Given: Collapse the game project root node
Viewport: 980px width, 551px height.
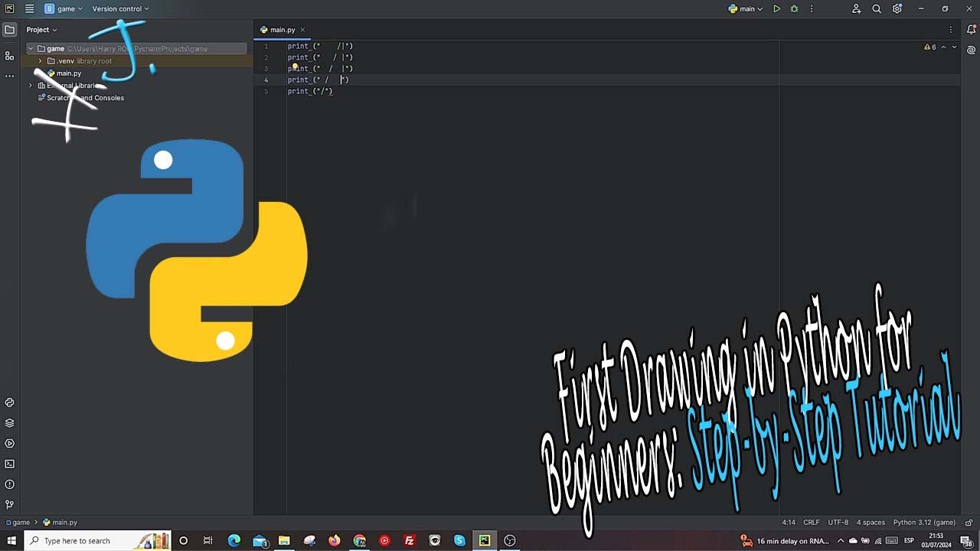Looking at the screenshot, I should pyautogui.click(x=31, y=48).
